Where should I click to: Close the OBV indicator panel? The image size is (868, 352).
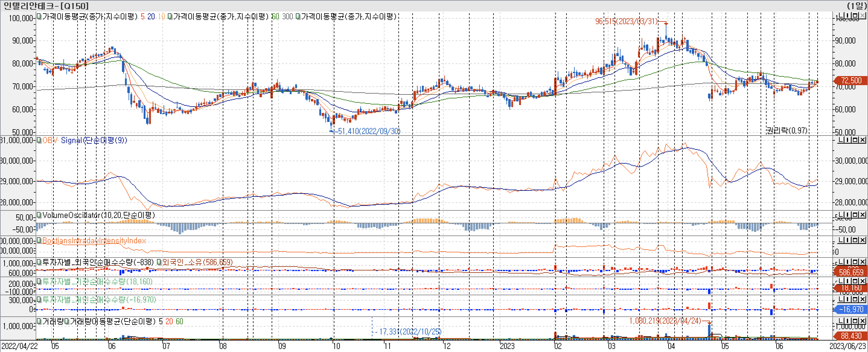[x=862, y=140]
